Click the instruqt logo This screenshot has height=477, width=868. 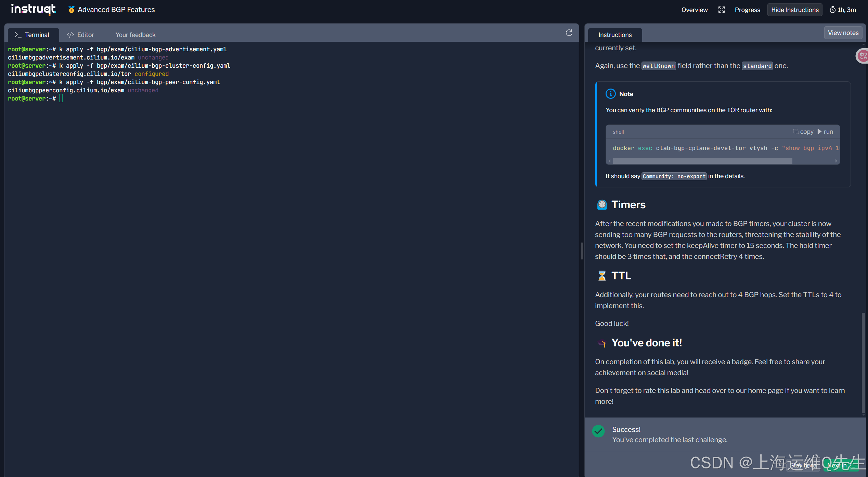pos(33,9)
